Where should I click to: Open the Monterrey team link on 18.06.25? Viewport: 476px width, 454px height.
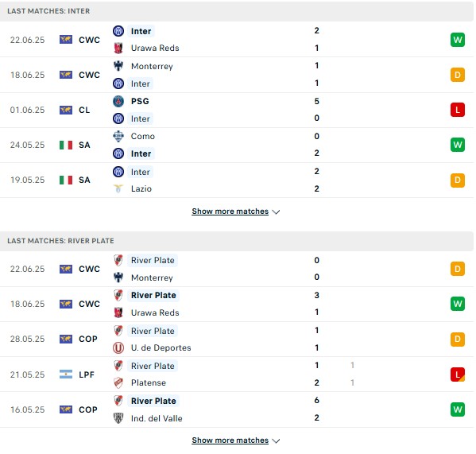(x=152, y=66)
